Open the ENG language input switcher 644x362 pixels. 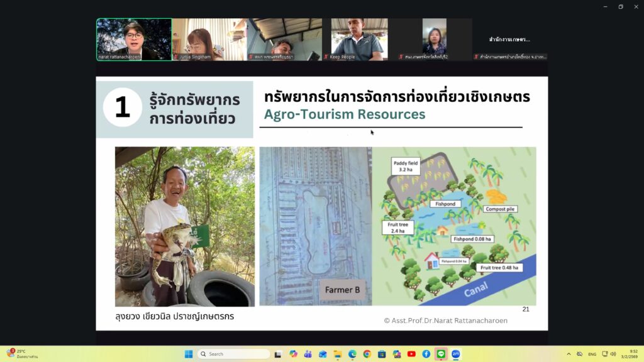click(x=592, y=354)
